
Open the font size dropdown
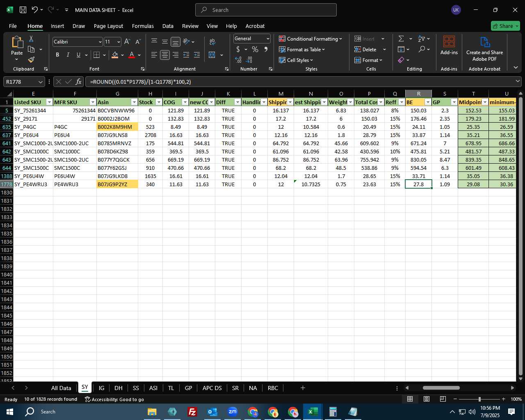pyautogui.click(x=119, y=42)
